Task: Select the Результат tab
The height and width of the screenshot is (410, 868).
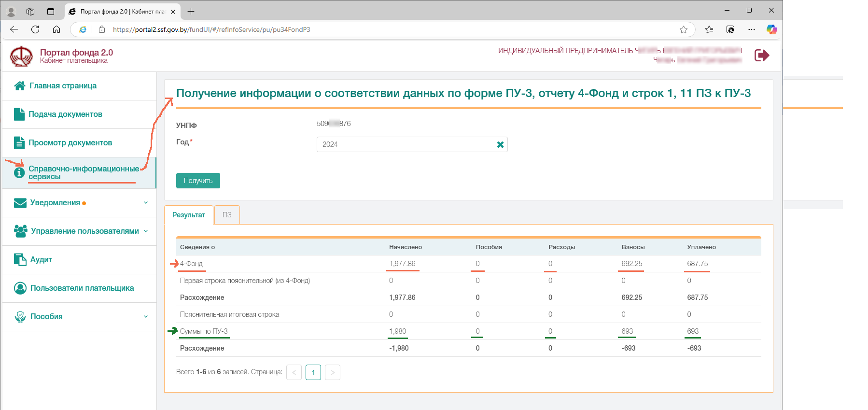Action: tap(189, 215)
